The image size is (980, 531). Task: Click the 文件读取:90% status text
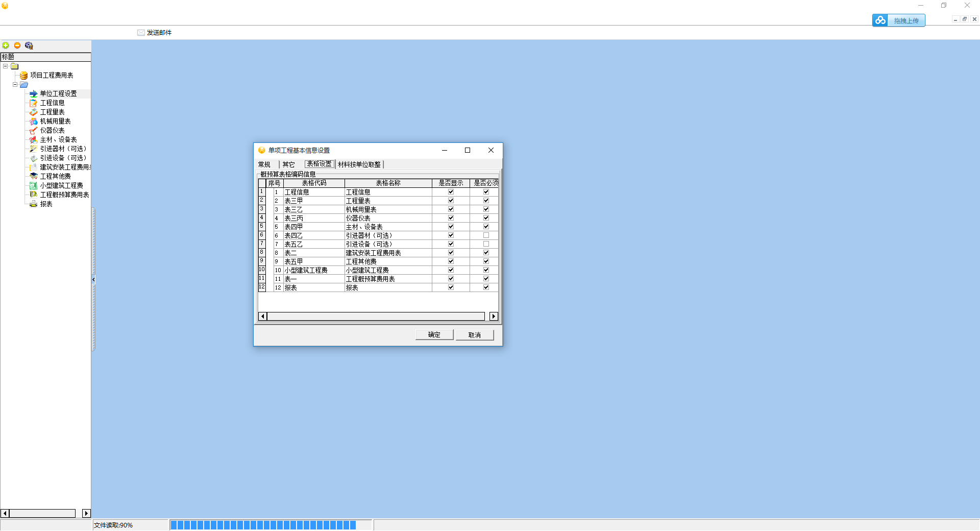coord(113,525)
